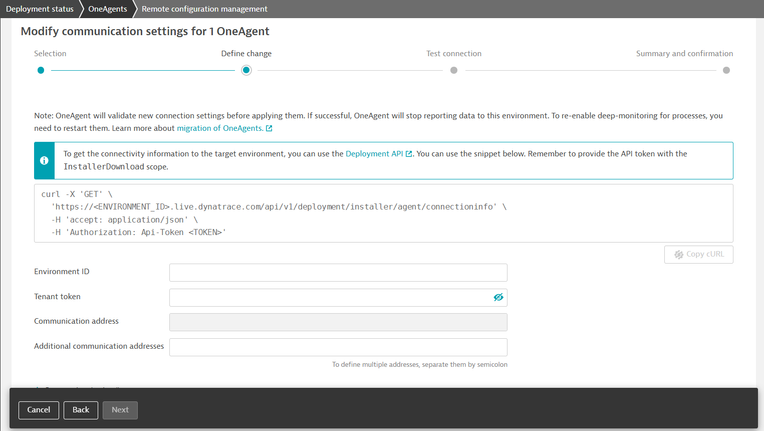This screenshot has width=764, height=431.
Task: Select the Test connection step marker
Action: tap(454, 70)
